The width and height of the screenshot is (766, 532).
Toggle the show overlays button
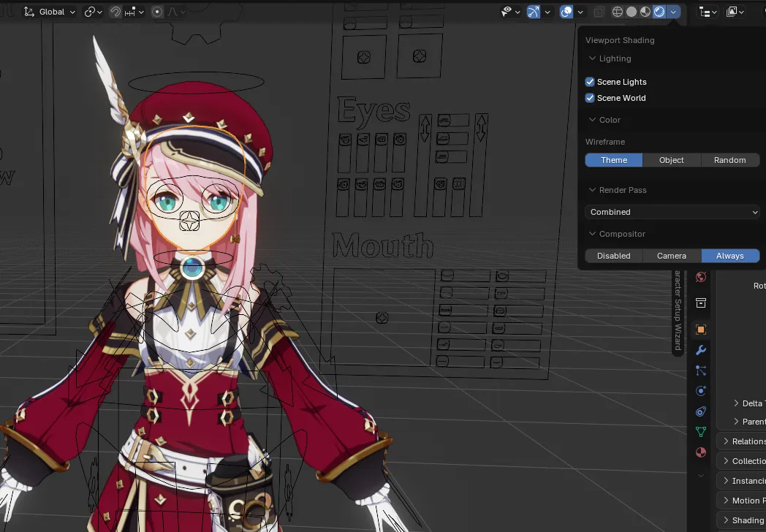(566, 12)
